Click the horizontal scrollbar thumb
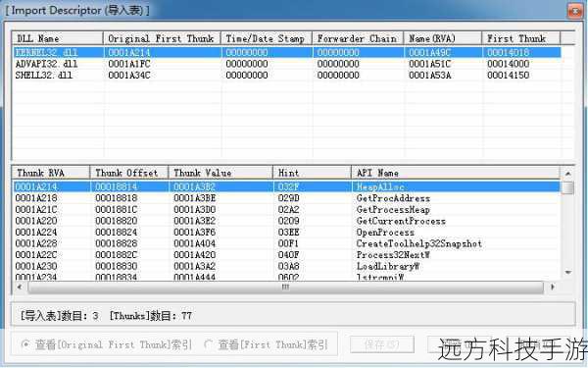 285,288
